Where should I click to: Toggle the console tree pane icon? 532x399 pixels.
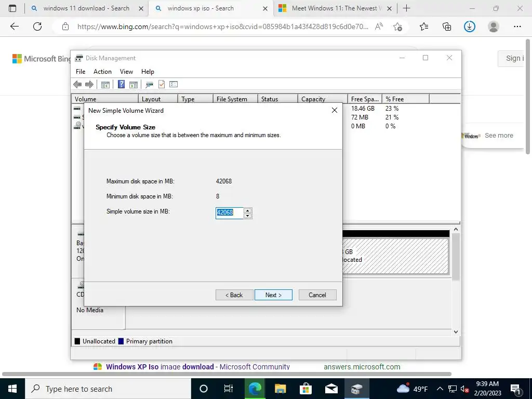[105, 85]
